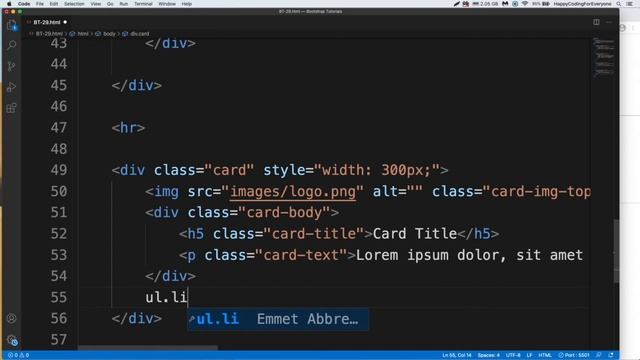Click the body breadcrumb segment

109,34
